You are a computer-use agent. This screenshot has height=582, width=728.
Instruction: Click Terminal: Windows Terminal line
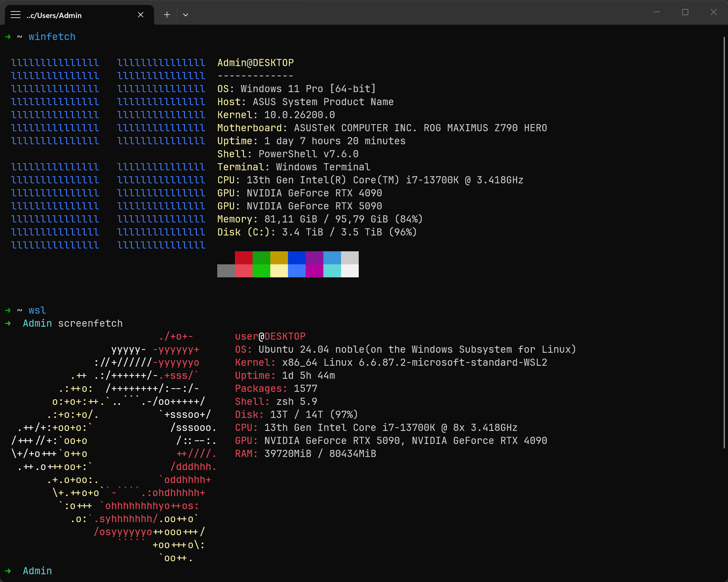[294, 167]
